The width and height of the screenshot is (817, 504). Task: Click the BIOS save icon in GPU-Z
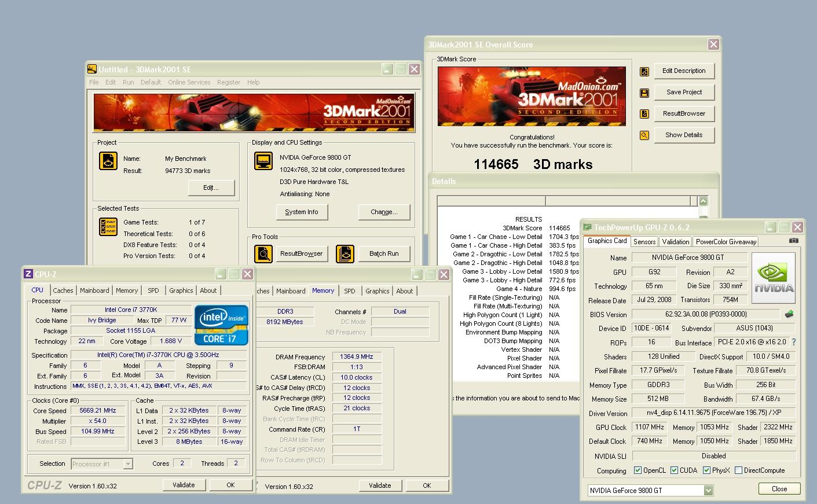click(789, 314)
